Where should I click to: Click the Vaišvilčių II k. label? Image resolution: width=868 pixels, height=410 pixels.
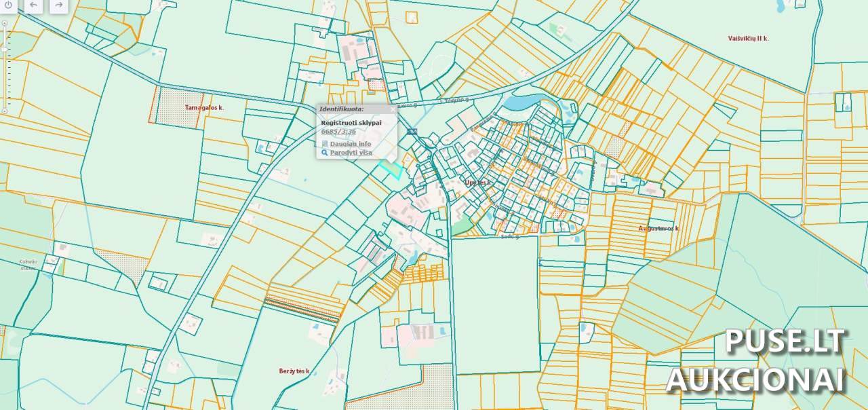744,39
